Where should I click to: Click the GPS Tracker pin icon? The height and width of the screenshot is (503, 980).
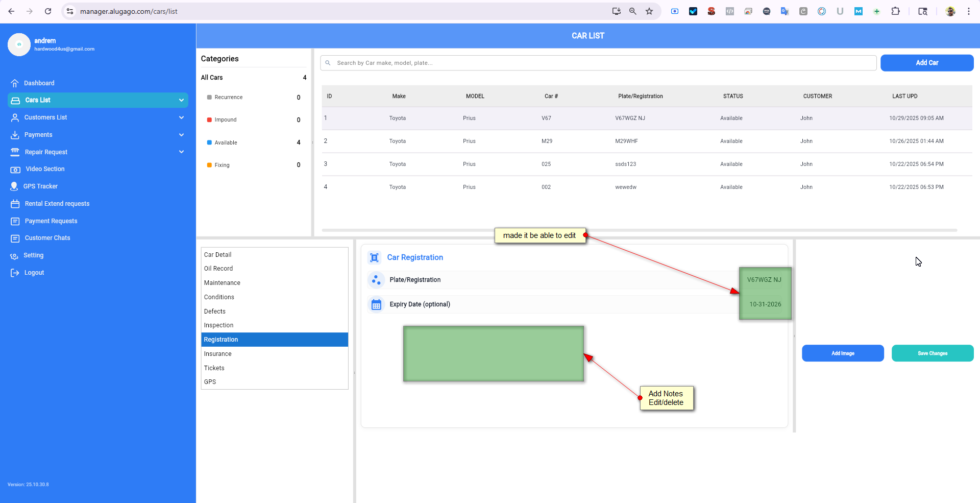(14, 186)
